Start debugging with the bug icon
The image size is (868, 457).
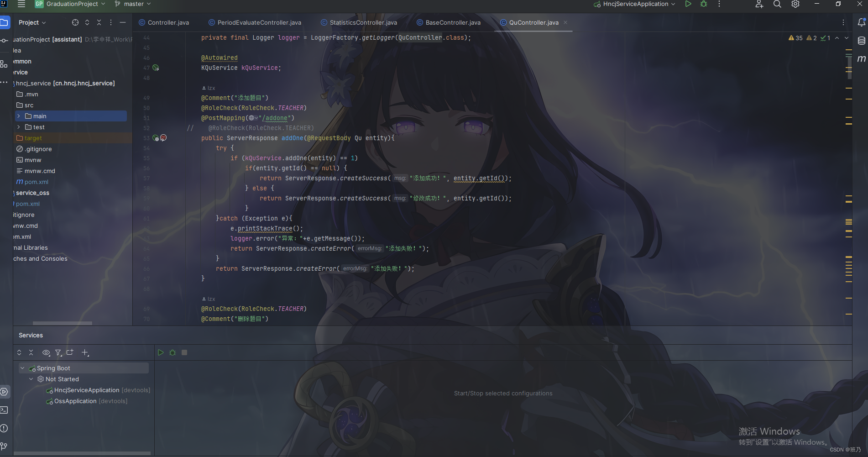[703, 4]
